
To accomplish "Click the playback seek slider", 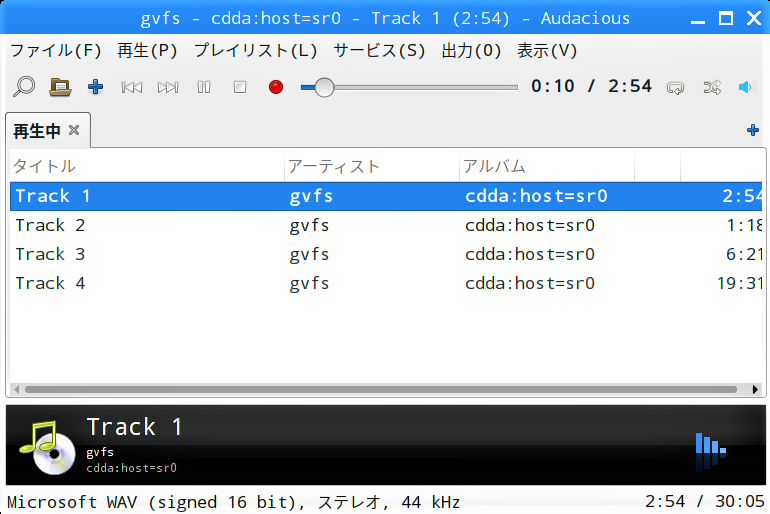I will (410, 87).
